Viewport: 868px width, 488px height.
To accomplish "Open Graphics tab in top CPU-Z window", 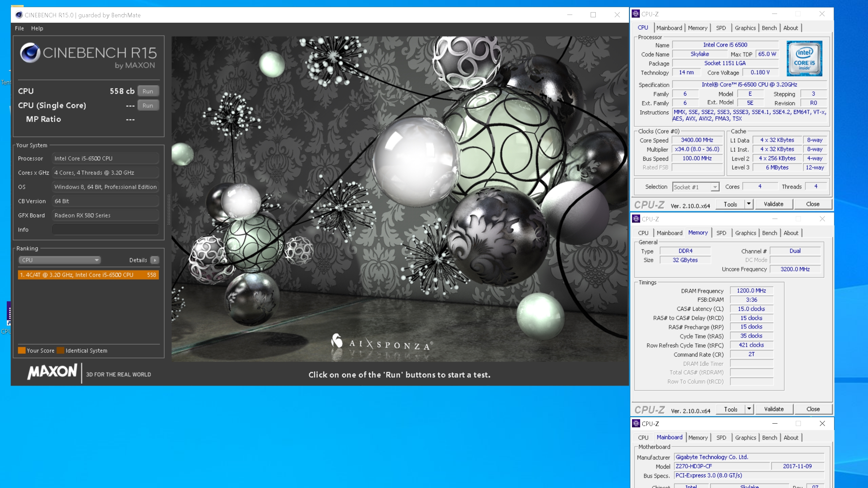I will pos(745,28).
